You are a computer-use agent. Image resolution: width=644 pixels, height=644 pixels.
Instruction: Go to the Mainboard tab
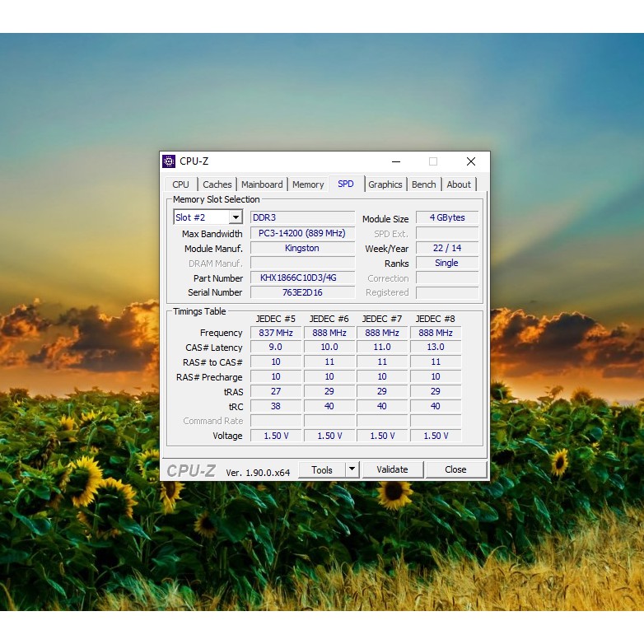262,184
